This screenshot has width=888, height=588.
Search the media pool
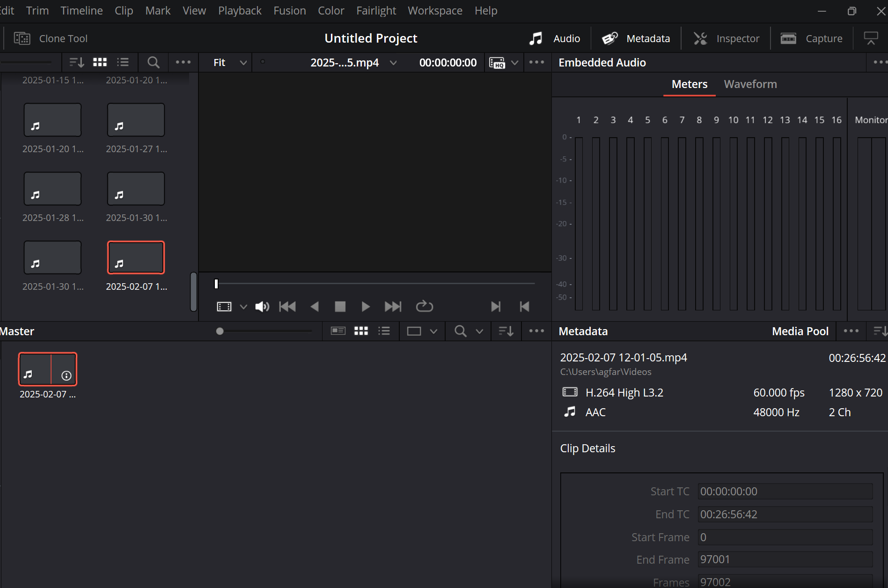click(461, 331)
